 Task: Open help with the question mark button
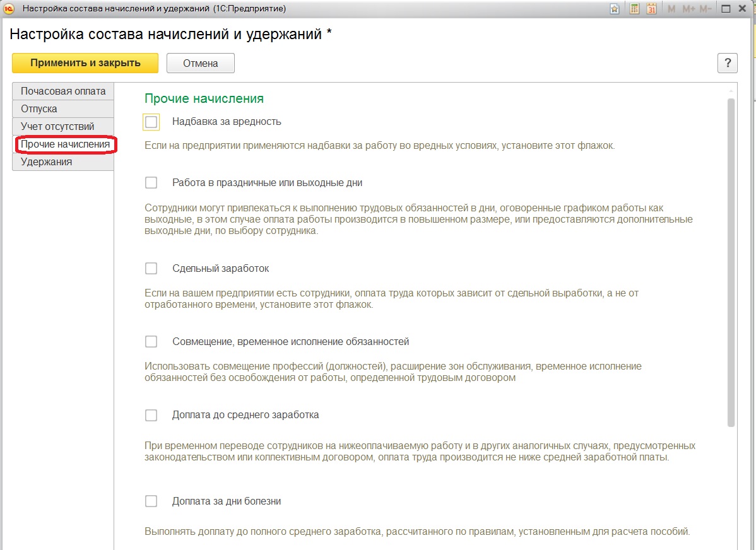pyautogui.click(x=728, y=63)
